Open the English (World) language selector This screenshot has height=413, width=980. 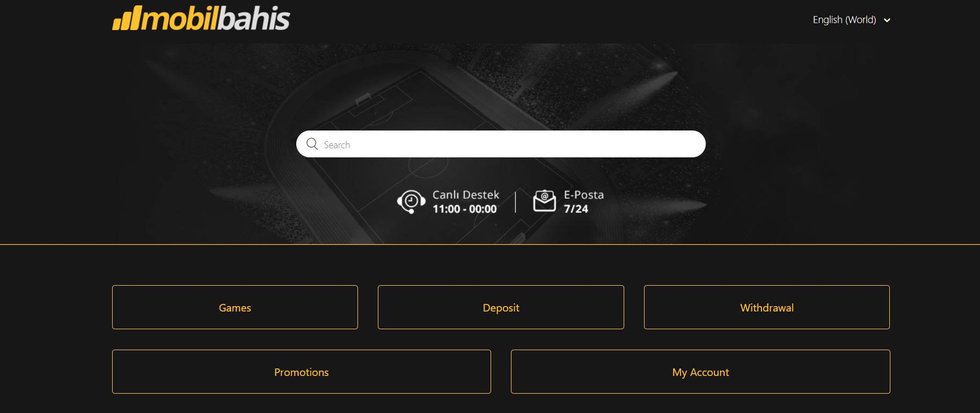point(851,20)
